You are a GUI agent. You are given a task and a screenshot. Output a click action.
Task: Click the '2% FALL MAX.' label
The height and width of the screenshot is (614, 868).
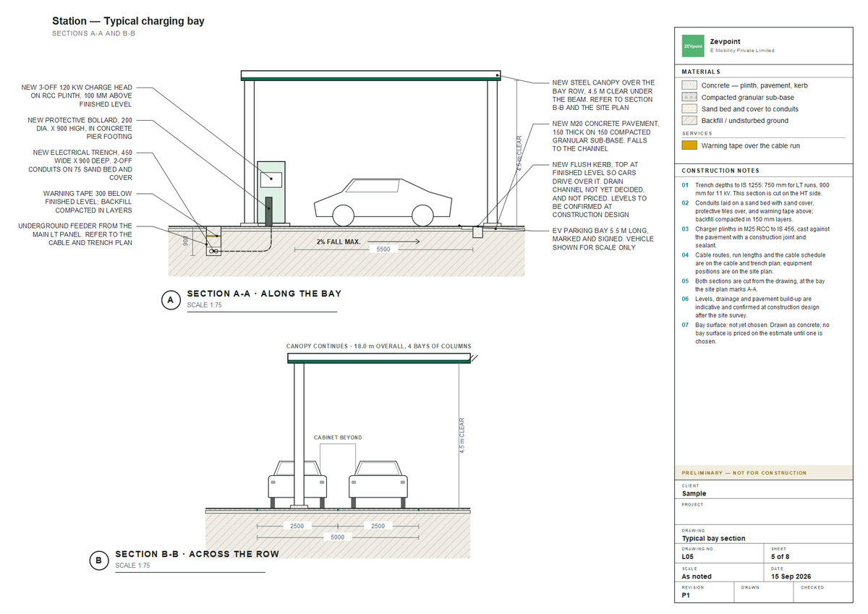339,242
